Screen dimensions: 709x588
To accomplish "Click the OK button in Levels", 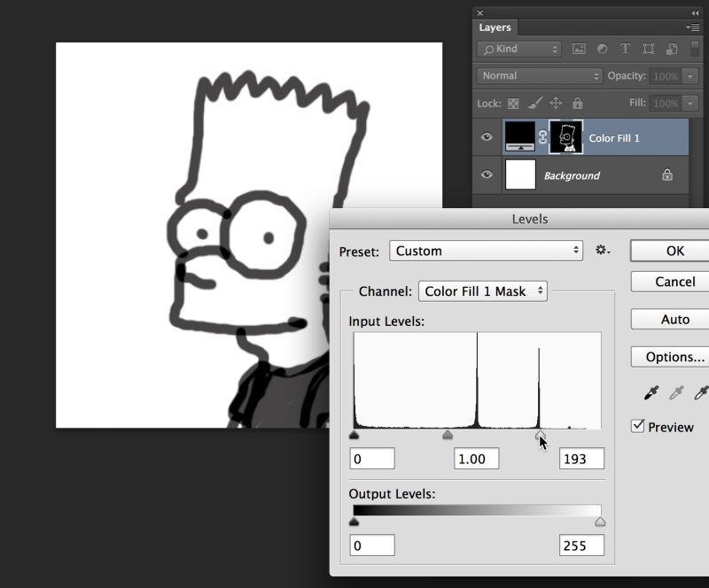I will point(670,251).
